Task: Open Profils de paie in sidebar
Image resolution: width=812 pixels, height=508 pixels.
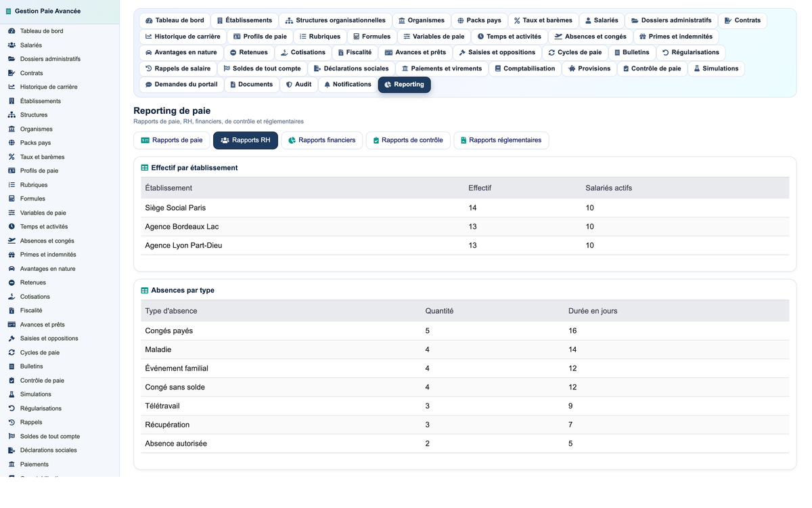Action: (60, 171)
